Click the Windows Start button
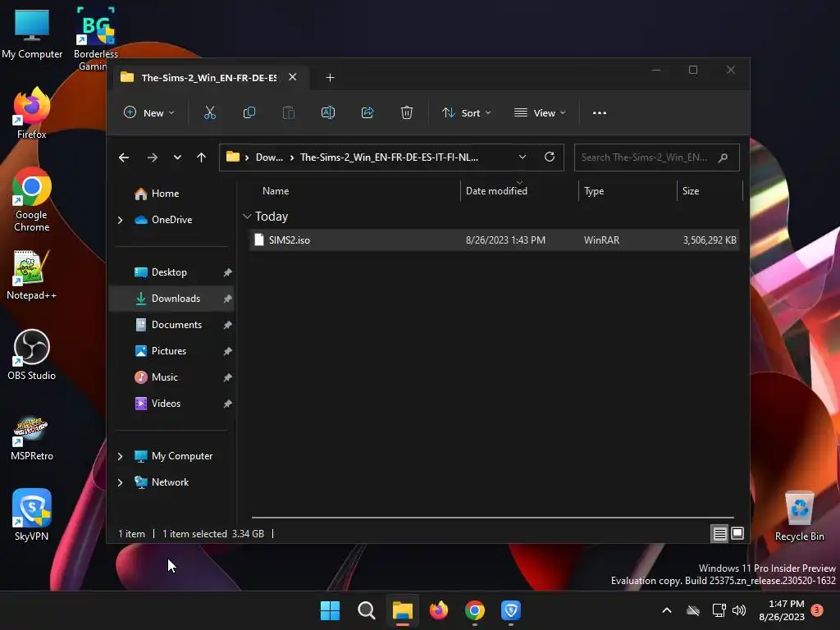The height and width of the screenshot is (630, 840). click(330, 610)
